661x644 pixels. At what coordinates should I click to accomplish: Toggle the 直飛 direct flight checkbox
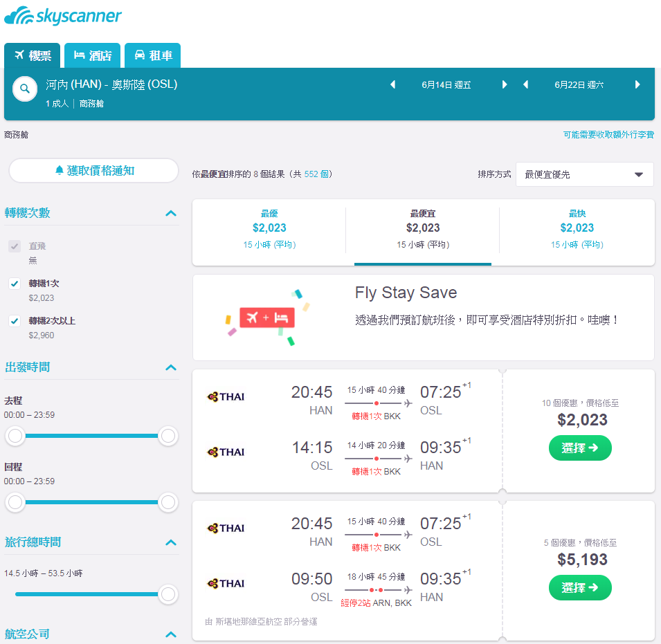pyautogui.click(x=15, y=246)
